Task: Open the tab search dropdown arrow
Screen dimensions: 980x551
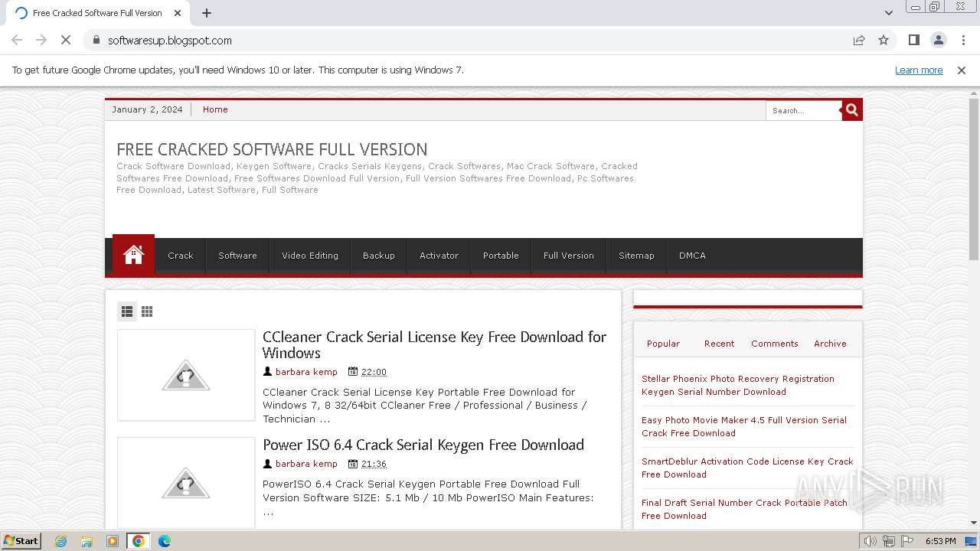Action: point(888,12)
